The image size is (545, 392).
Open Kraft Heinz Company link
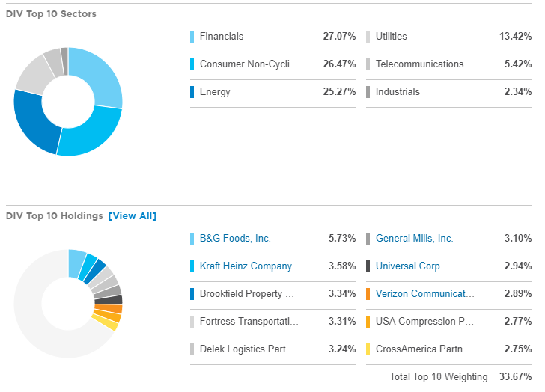click(x=246, y=266)
